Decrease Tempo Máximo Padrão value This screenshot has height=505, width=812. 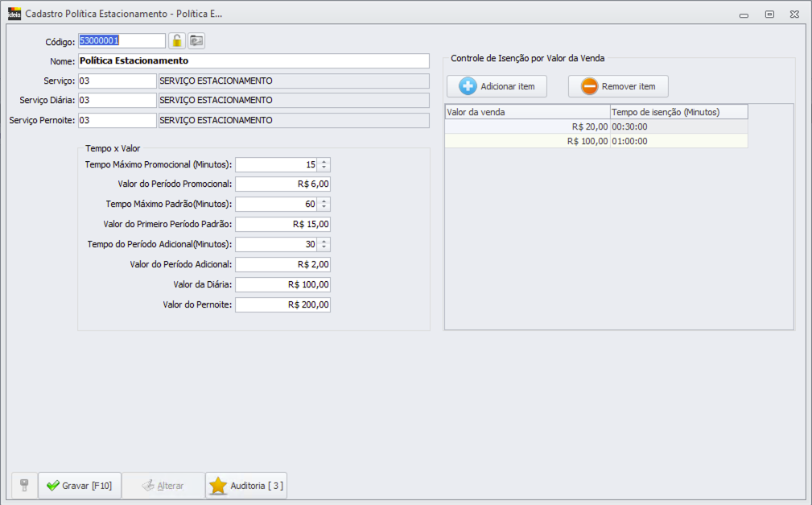[x=324, y=207]
